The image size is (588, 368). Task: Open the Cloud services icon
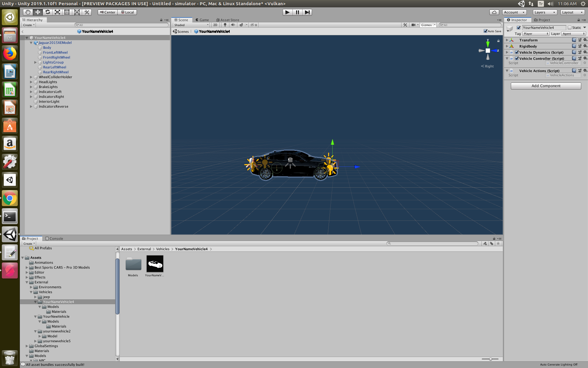click(x=494, y=12)
